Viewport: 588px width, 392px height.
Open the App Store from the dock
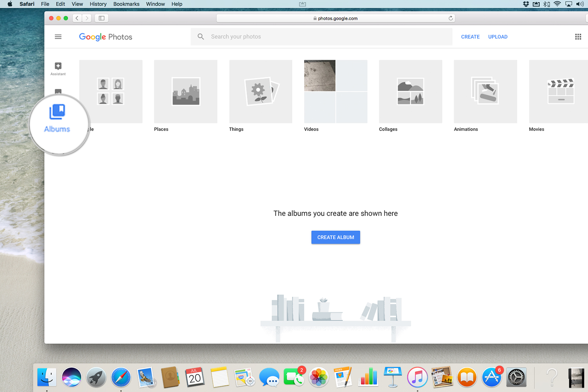click(491, 377)
